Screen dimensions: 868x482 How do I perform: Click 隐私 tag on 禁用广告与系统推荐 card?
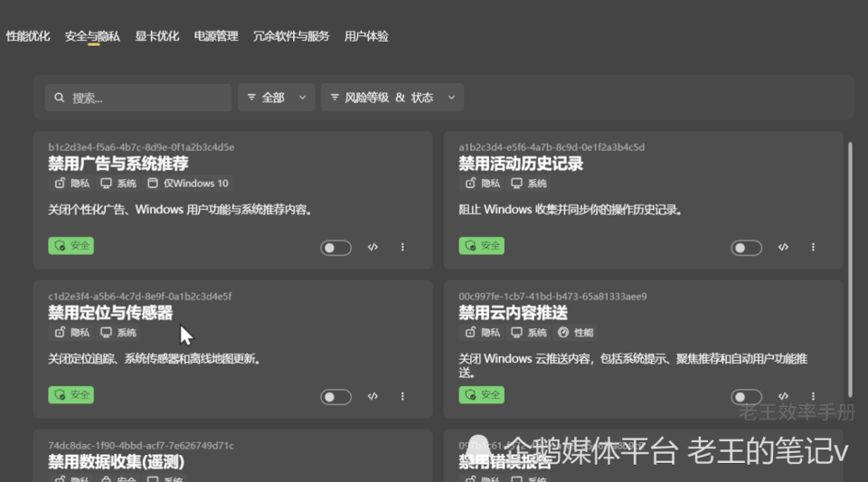pos(72,184)
